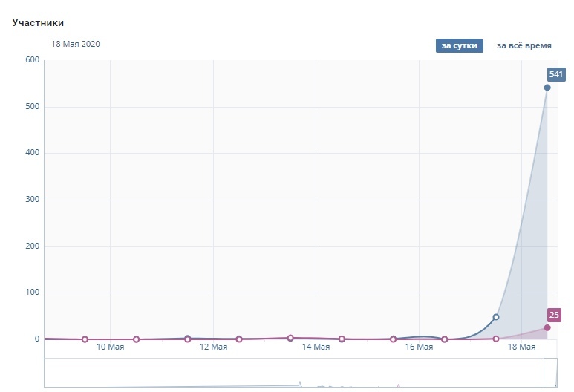This screenshot has height=392, width=574.
Task: Click the data point just after 12 Мая
Action: (239, 339)
